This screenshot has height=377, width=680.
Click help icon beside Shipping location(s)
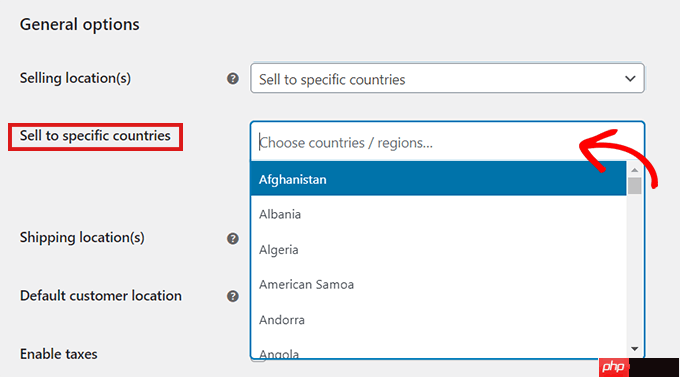(233, 238)
